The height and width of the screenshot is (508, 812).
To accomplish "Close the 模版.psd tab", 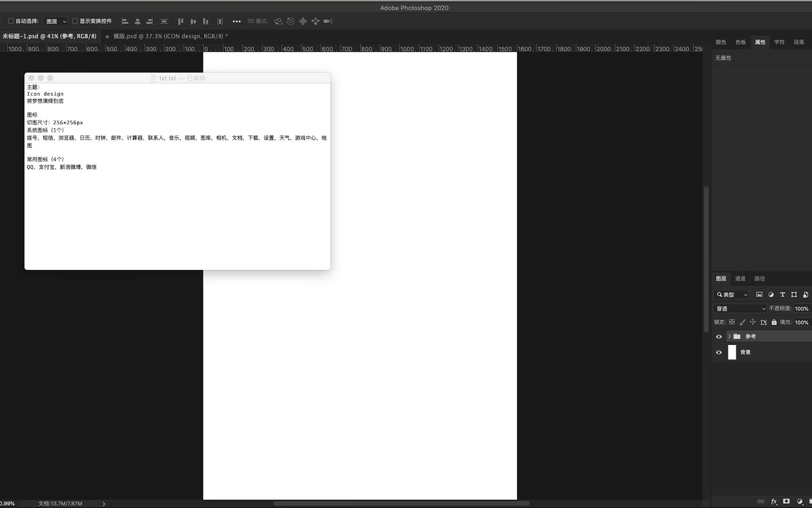I will (x=107, y=36).
